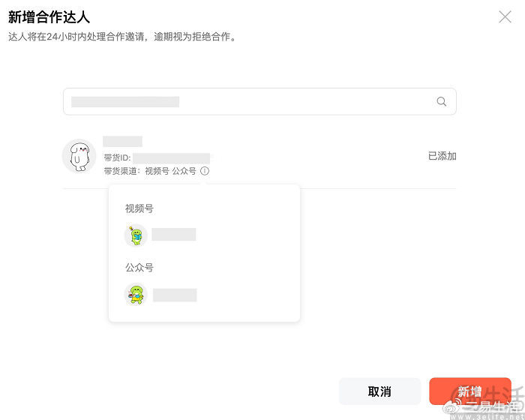
Task: Click the info icon beside 带货渠道
Action: (x=205, y=171)
